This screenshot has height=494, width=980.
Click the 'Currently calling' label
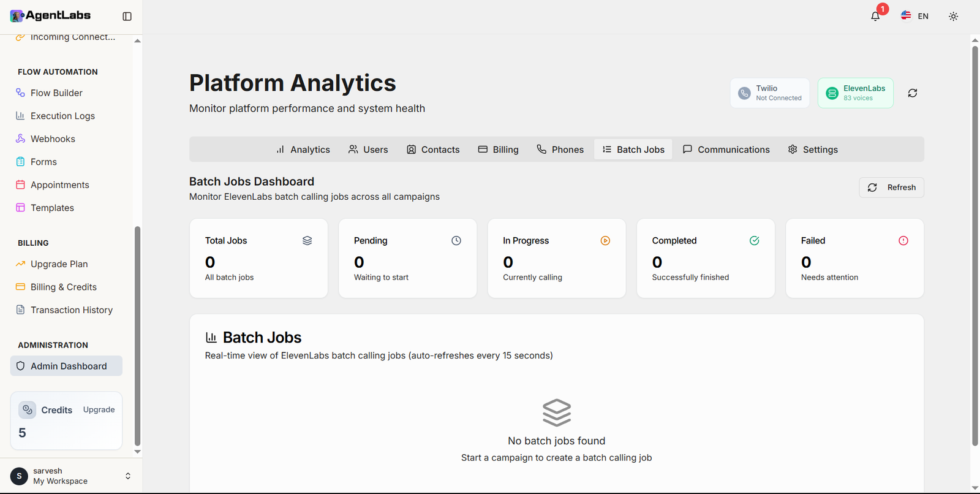pyautogui.click(x=532, y=278)
